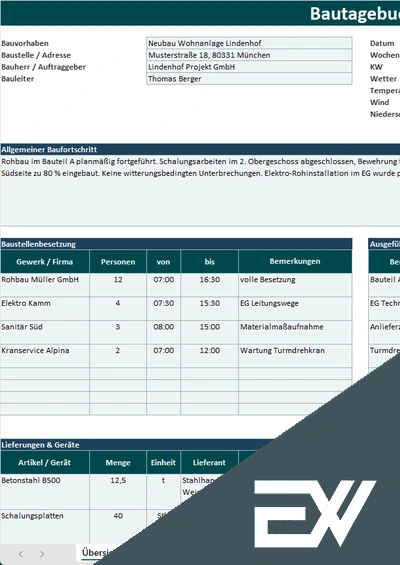Image resolution: width=400 pixels, height=565 pixels.
Task: Select the Neubau Wohnanlage Lindenhof field
Action: click(x=249, y=43)
